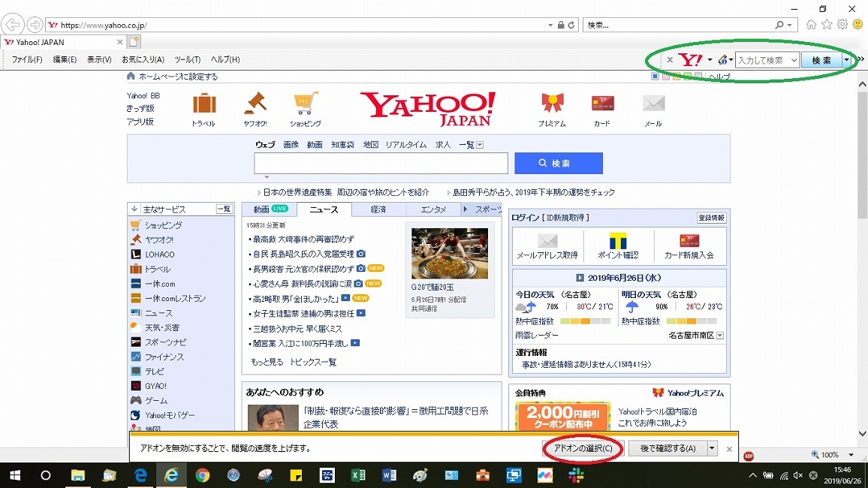Image resolution: width=868 pixels, height=488 pixels.
Task: Open Microsoft Edge from the taskbar
Action: 140,475
